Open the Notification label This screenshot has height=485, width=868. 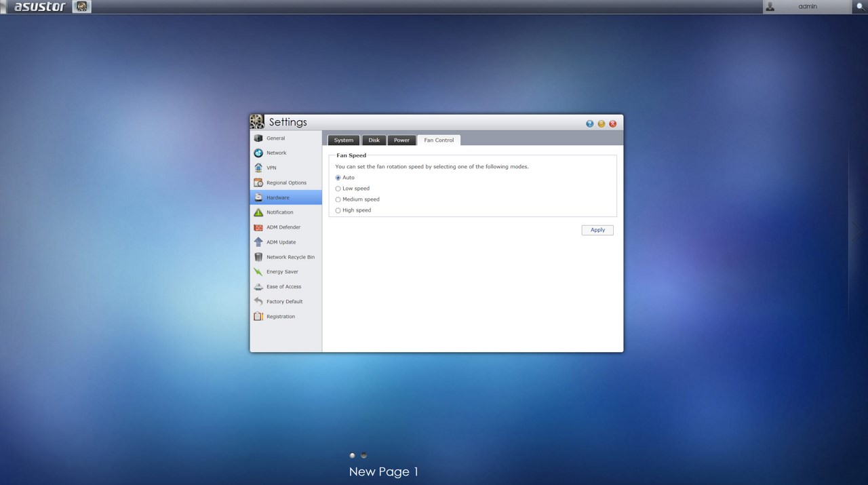click(x=280, y=212)
